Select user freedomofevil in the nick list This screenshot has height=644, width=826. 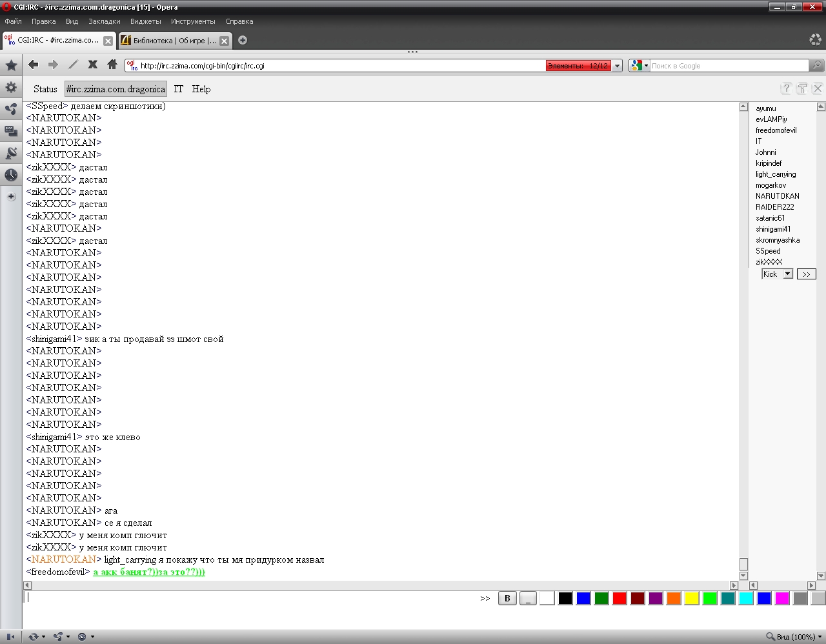click(x=776, y=130)
